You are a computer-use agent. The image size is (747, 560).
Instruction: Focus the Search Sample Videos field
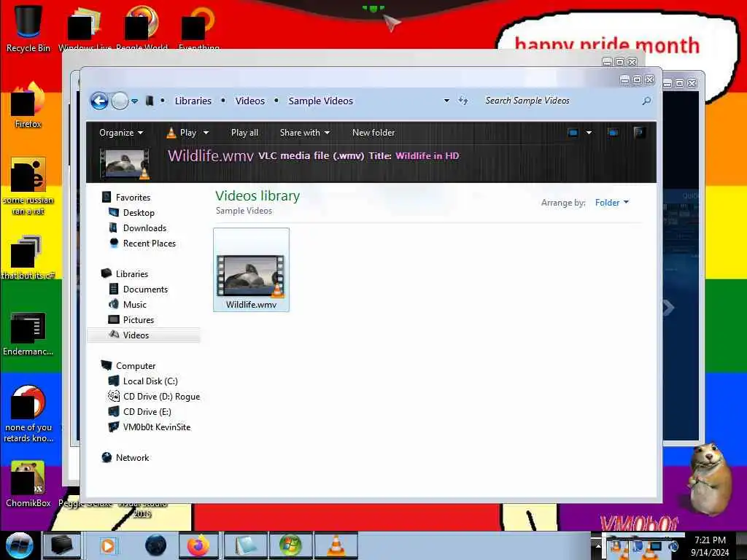pos(560,101)
